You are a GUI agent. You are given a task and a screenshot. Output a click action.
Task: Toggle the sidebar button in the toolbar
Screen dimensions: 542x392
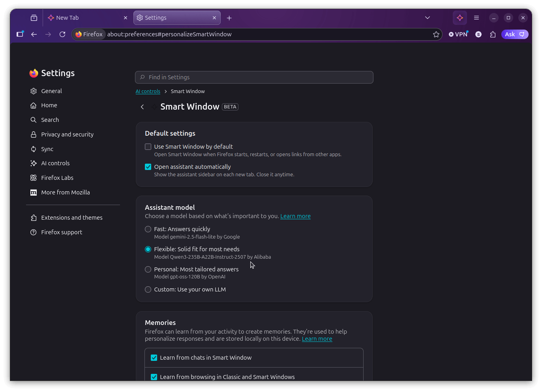coord(20,34)
